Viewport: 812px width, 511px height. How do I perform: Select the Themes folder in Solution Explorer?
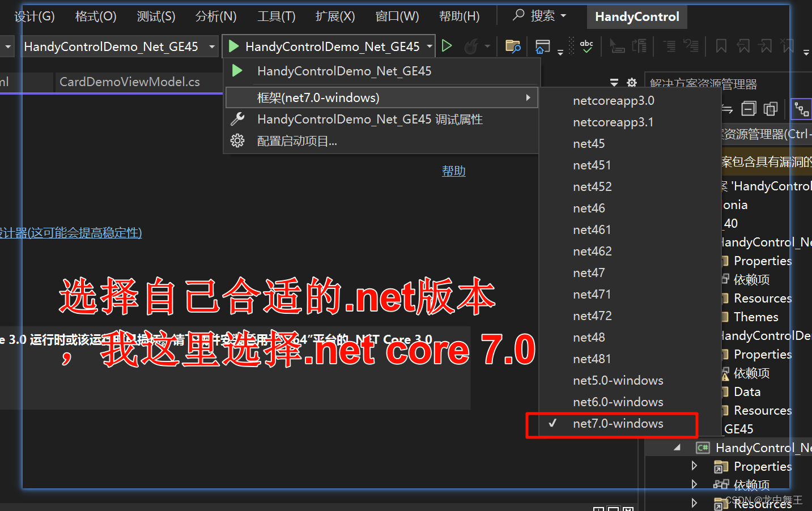click(x=756, y=317)
